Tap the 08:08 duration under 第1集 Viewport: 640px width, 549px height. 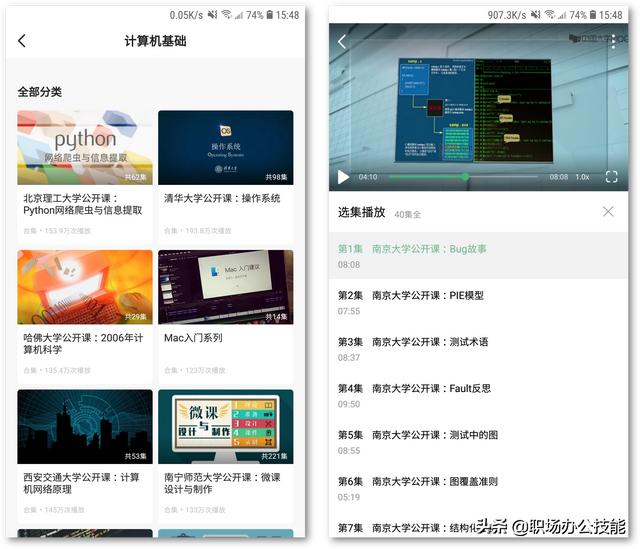click(x=349, y=264)
